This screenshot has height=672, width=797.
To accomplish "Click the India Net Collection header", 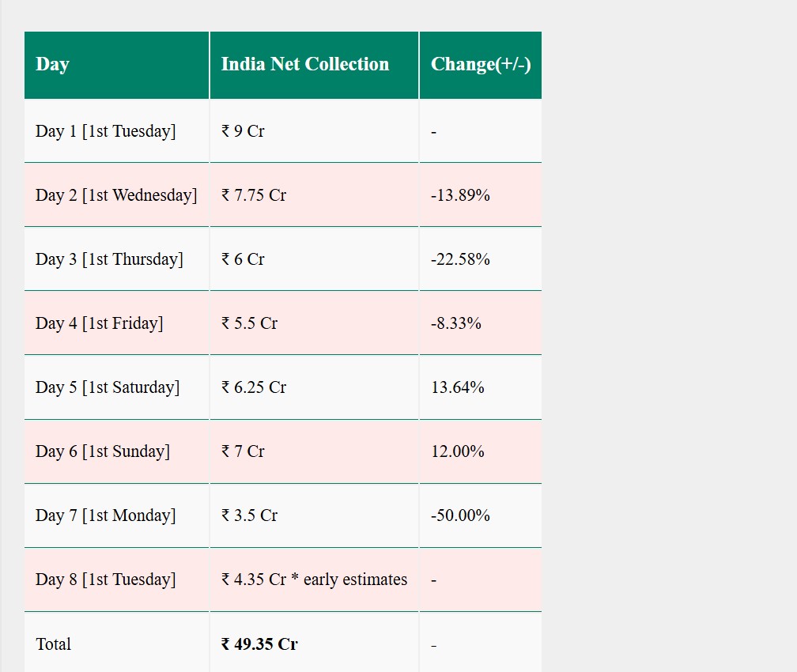I will (x=304, y=64).
